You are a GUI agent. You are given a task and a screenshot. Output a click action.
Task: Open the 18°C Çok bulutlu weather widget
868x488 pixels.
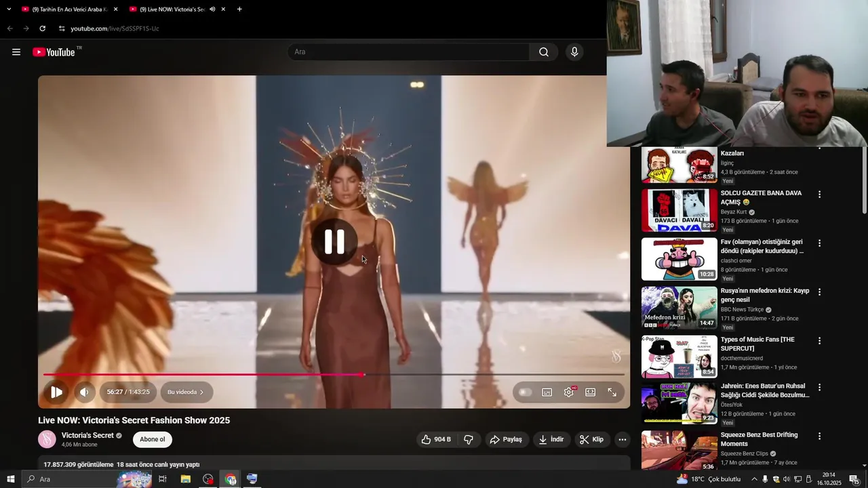pos(709,479)
